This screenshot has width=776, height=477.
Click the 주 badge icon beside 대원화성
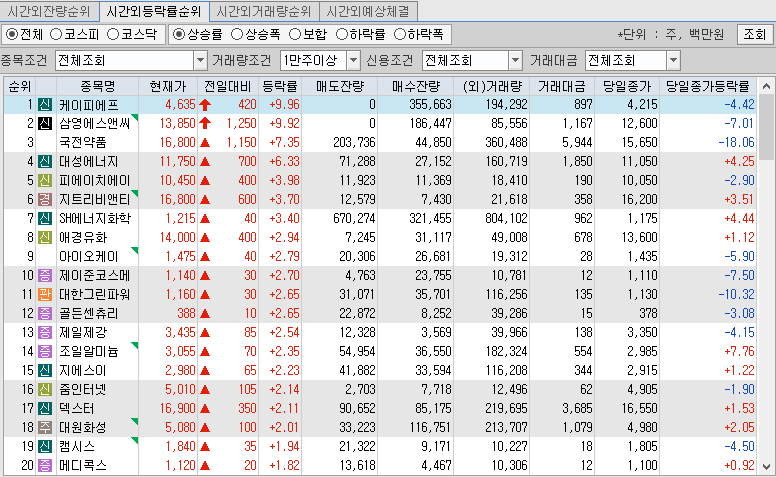[x=45, y=427]
